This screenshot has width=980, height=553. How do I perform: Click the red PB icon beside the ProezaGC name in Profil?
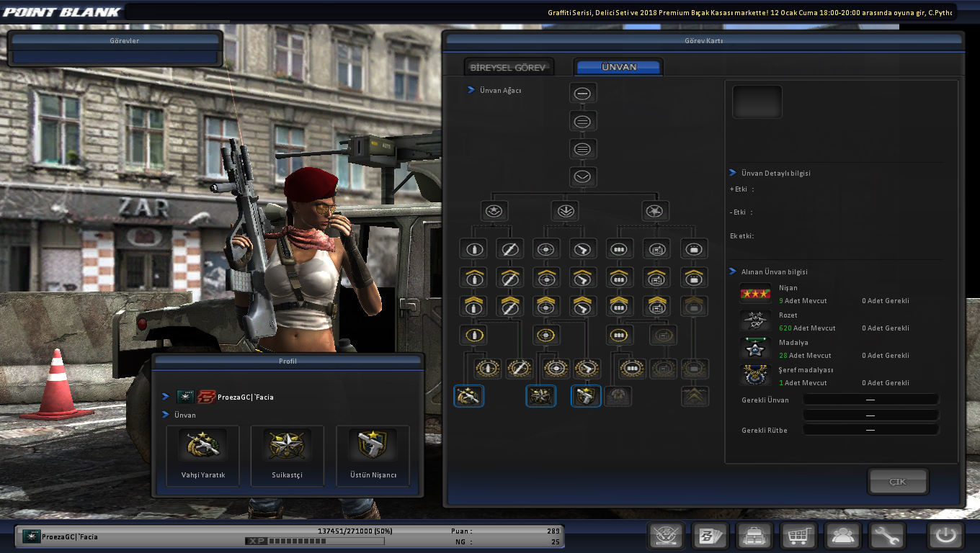(x=207, y=397)
